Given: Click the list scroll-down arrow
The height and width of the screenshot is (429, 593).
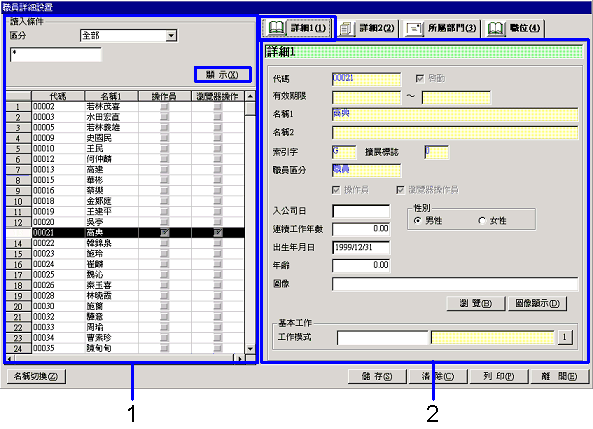Looking at the screenshot, I should (x=250, y=348).
